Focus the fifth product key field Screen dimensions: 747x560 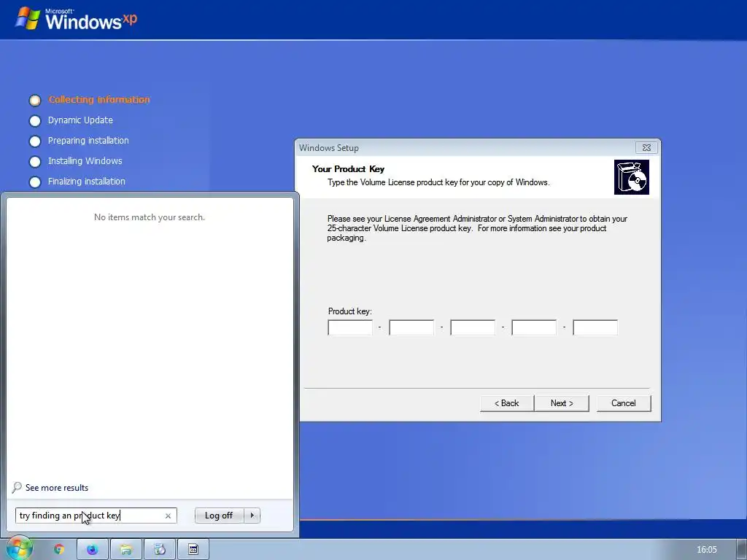[x=595, y=327]
